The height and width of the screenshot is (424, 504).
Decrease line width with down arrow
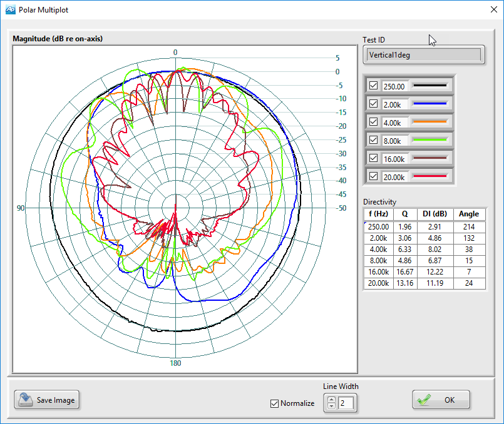coord(331,406)
